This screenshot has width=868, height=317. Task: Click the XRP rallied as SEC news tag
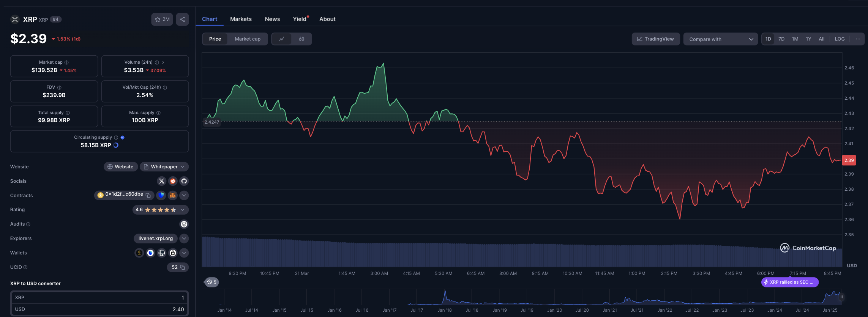pyautogui.click(x=790, y=282)
